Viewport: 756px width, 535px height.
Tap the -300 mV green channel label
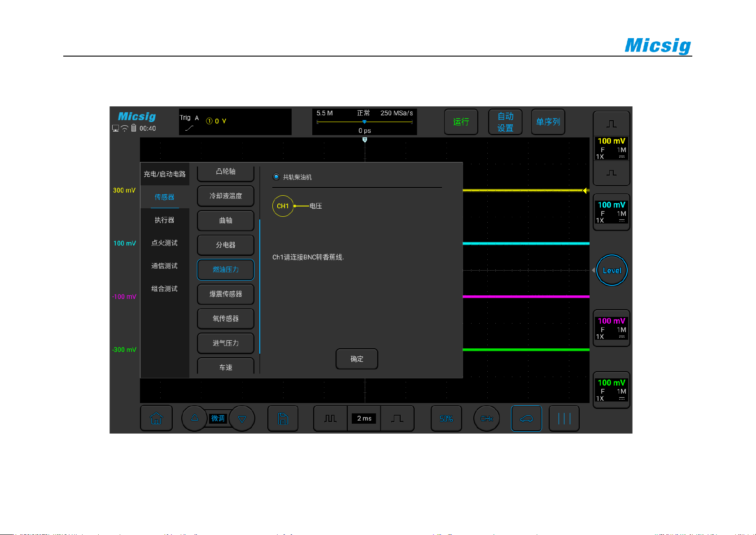pos(124,350)
